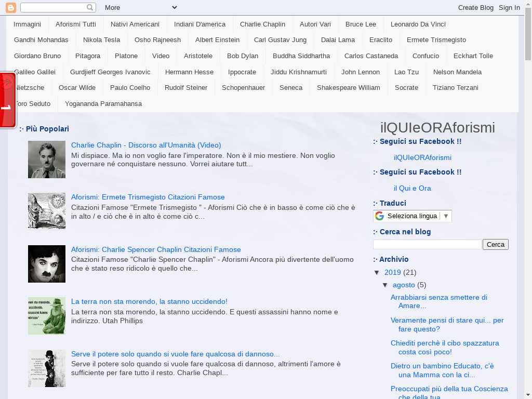Select the Nelson Mandela tab
Screen dimensions: 532x399
click(x=457, y=72)
